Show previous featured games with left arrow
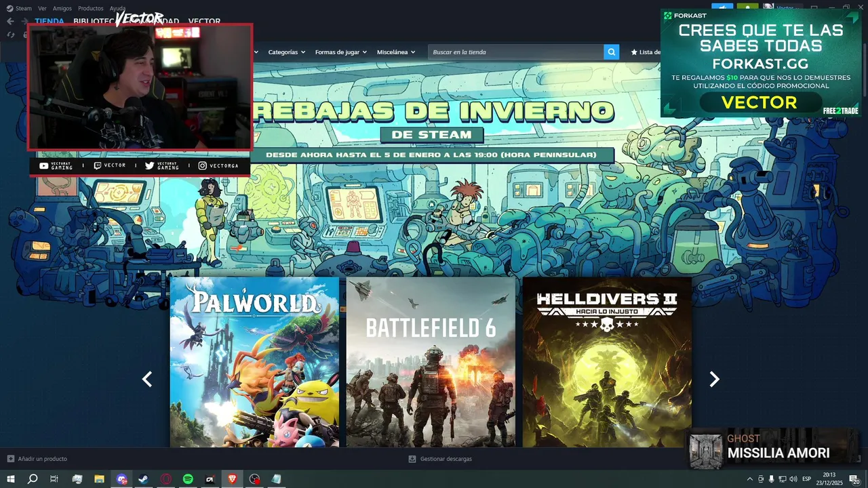868x488 pixels. click(147, 380)
